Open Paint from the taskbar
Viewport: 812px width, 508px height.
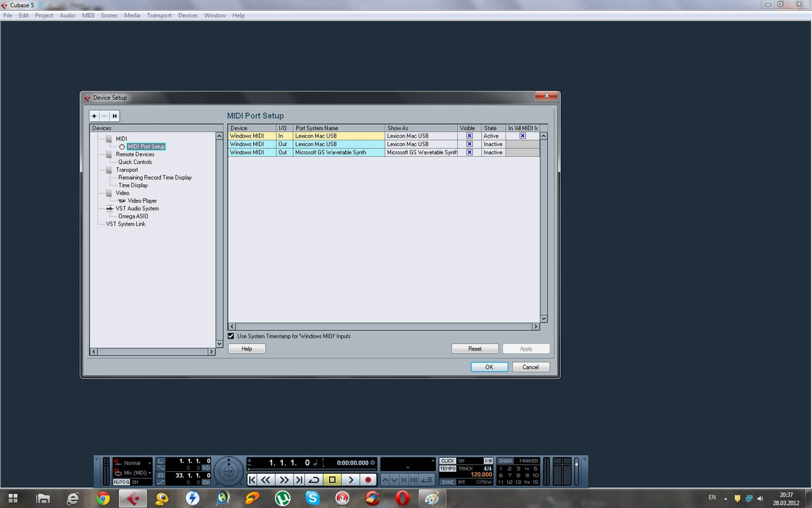click(x=432, y=498)
